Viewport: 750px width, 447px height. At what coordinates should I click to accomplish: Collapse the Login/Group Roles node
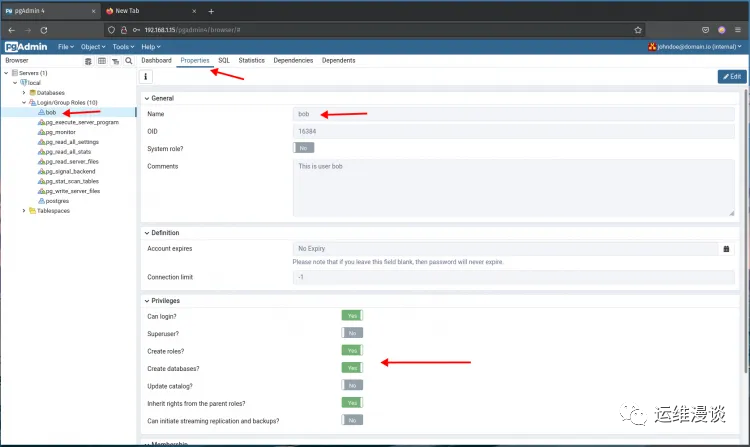pyautogui.click(x=23, y=102)
